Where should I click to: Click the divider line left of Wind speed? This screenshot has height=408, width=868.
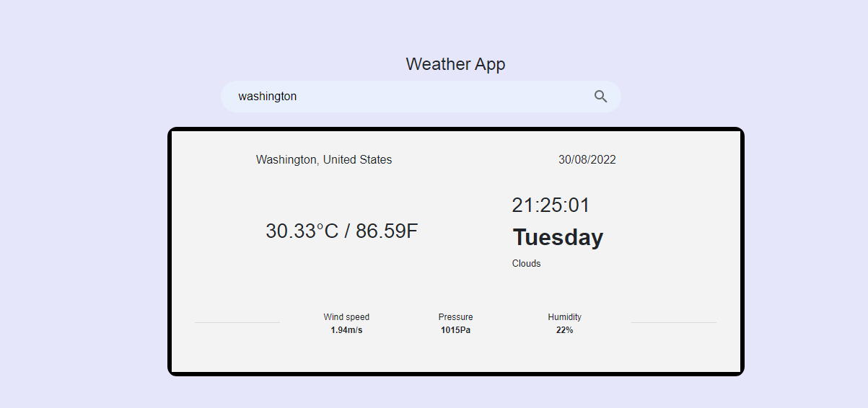pyautogui.click(x=237, y=322)
